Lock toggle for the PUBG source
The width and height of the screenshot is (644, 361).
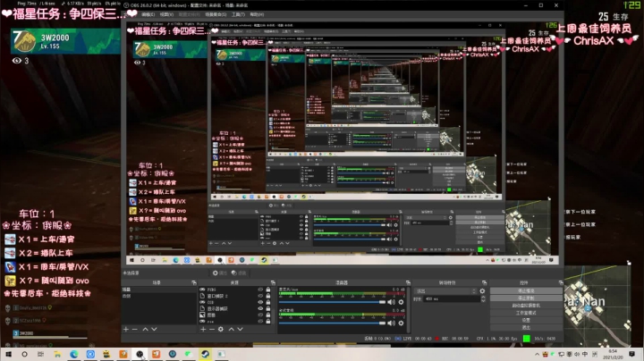[268, 290]
